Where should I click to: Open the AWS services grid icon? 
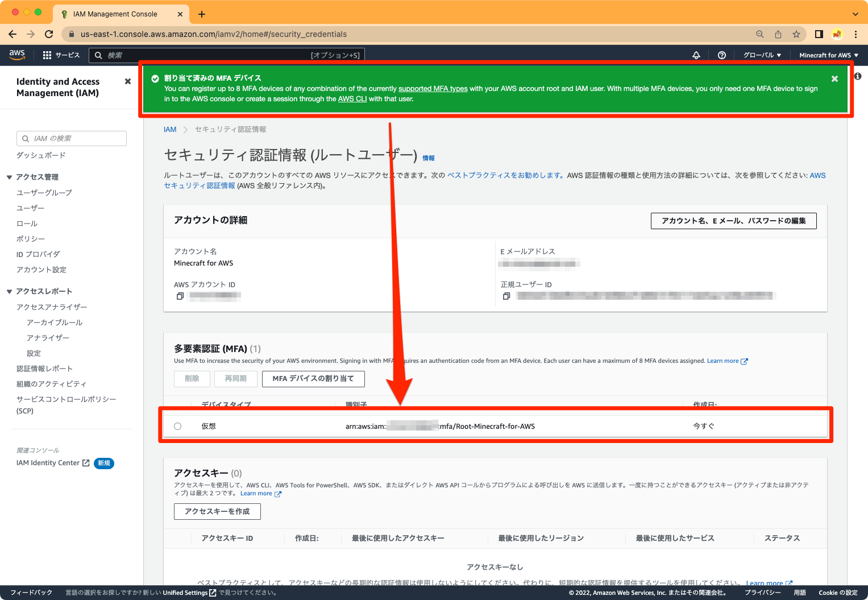point(46,55)
